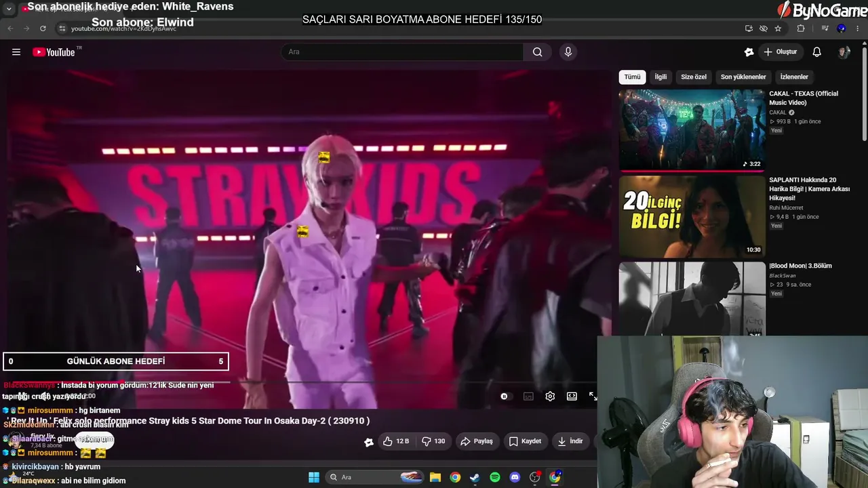
Task: Select the Tümü filter chip
Action: 632,77
